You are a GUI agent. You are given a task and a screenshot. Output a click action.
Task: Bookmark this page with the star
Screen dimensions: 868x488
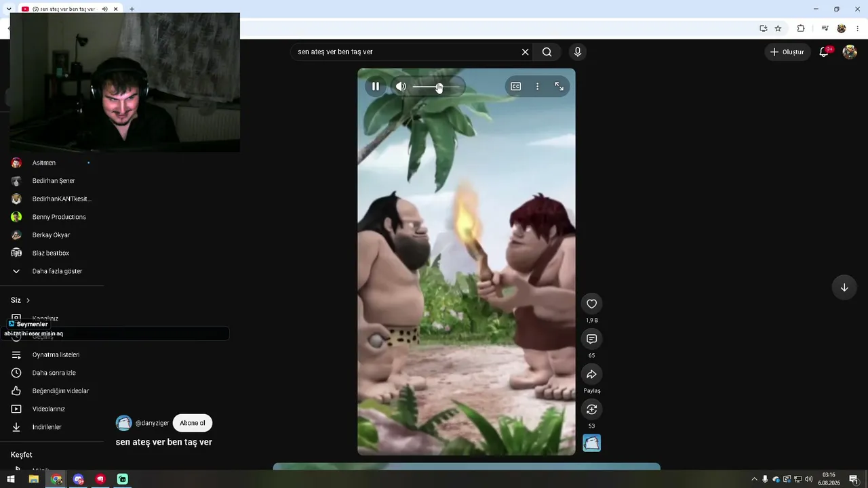point(778,28)
